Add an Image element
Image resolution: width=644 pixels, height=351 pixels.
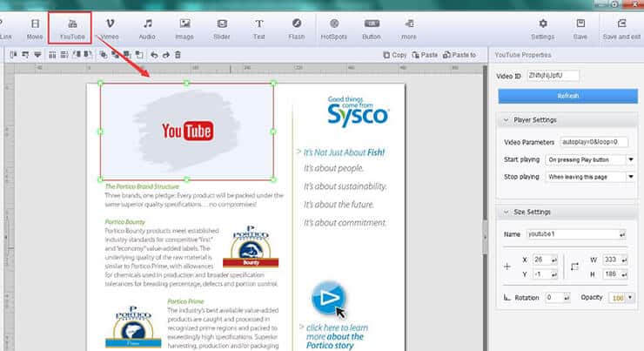point(184,29)
